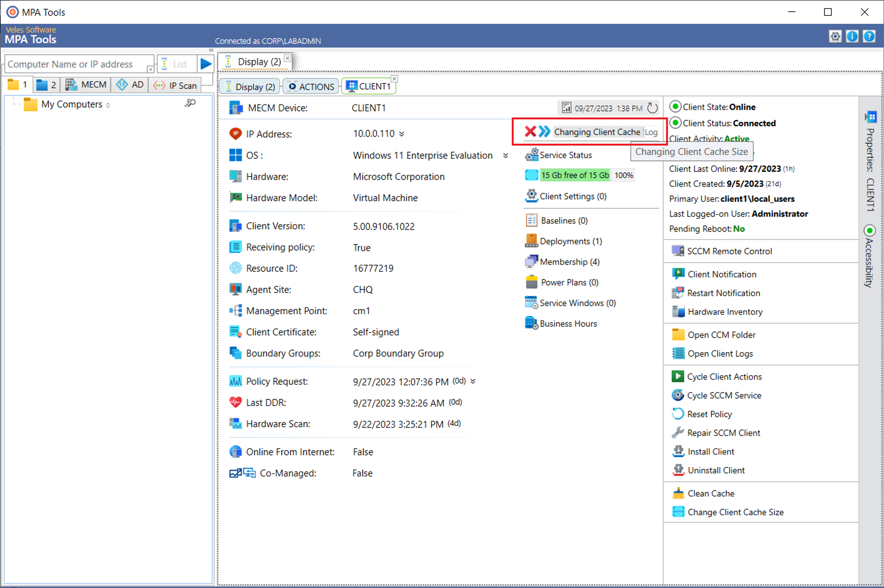Expand the Policy Request chevron
The image size is (884, 588).
click(x=473, y=381)
